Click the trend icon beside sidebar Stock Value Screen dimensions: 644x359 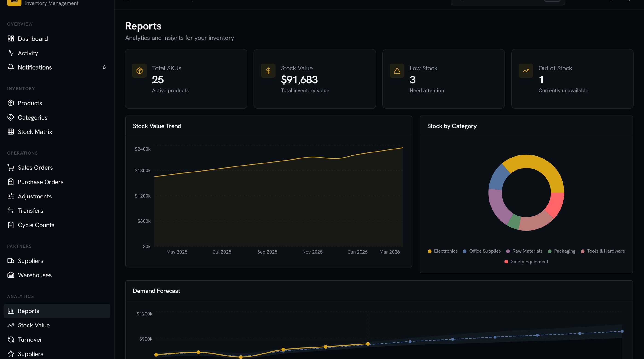point(11,325)
